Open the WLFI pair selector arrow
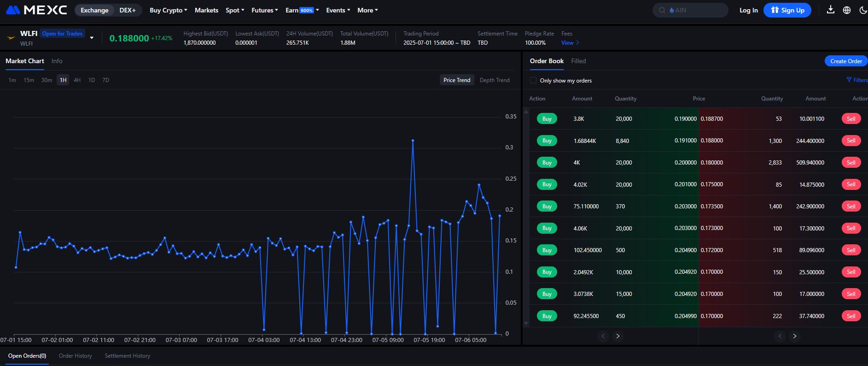This screenshot has width=868, height=366. (x=92, y=38)
